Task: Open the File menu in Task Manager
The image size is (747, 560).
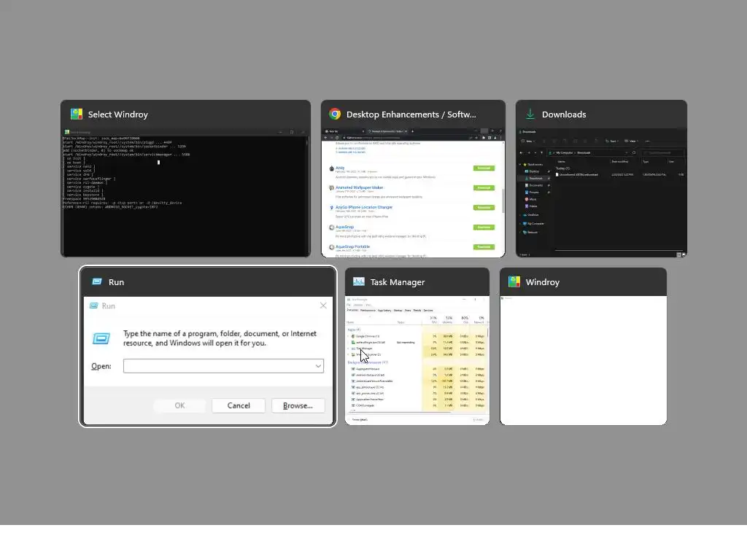Action: point(349,305)
